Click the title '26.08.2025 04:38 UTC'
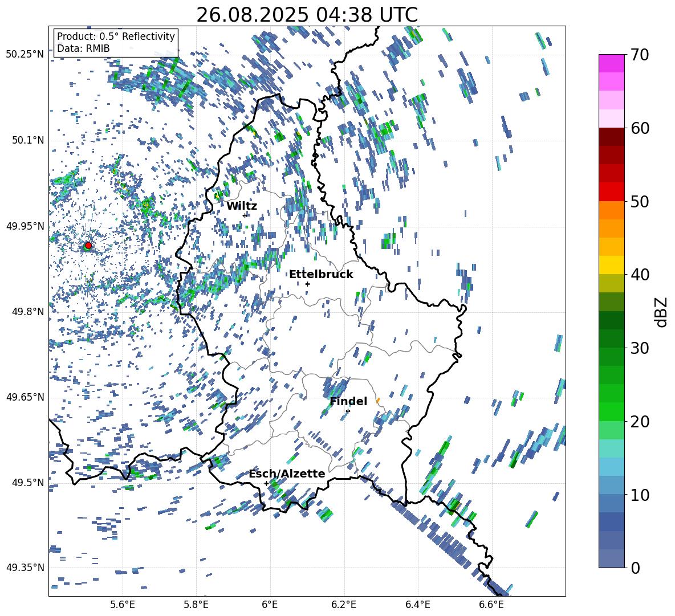The width and height of the screenshot is (675, 616). coord(307,15)
